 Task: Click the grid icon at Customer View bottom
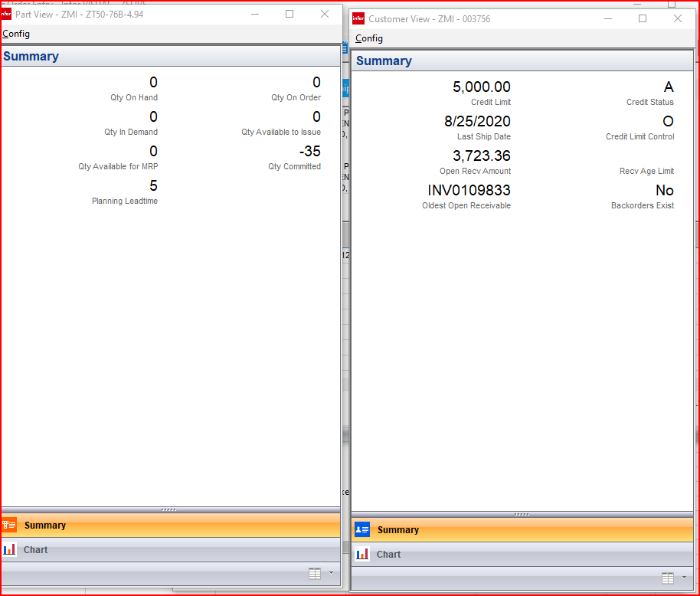click(x=668, y=578)
